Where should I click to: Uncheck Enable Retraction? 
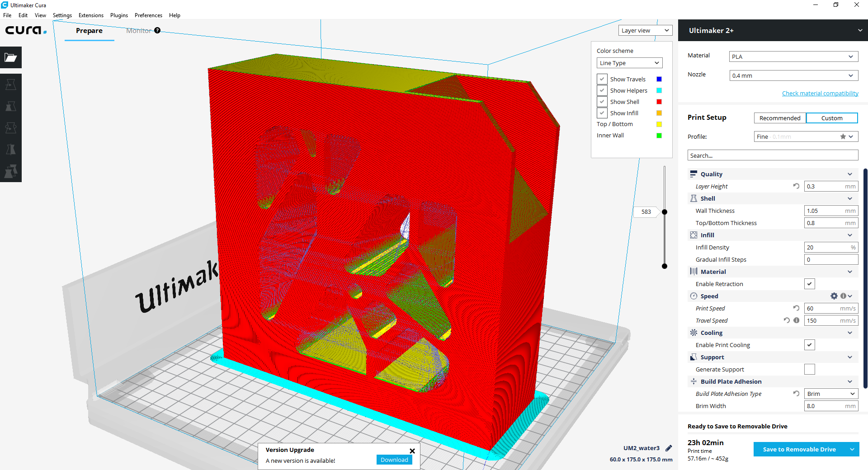click(810, 284)
